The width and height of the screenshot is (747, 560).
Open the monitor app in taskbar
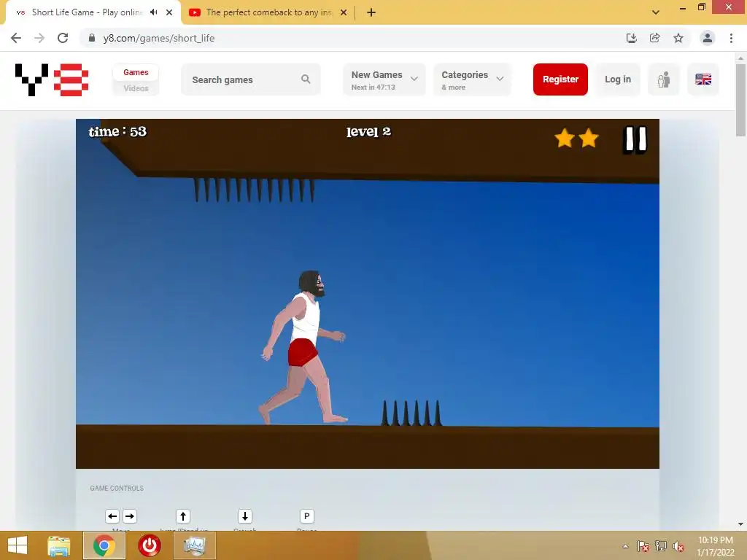(194, 545)
